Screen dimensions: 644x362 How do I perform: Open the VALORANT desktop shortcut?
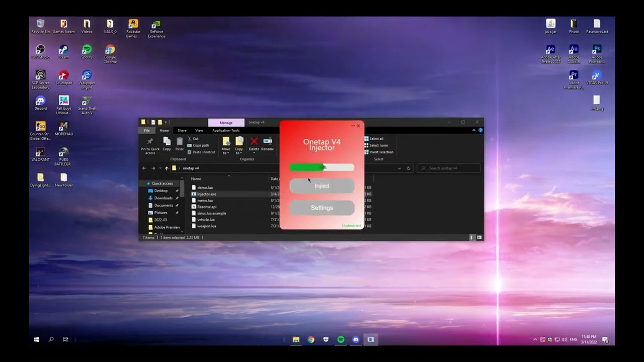[x=40, y=154]
